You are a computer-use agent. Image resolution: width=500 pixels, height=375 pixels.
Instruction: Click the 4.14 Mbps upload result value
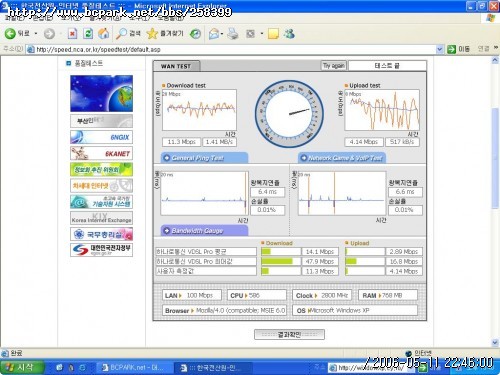(364, 142)
